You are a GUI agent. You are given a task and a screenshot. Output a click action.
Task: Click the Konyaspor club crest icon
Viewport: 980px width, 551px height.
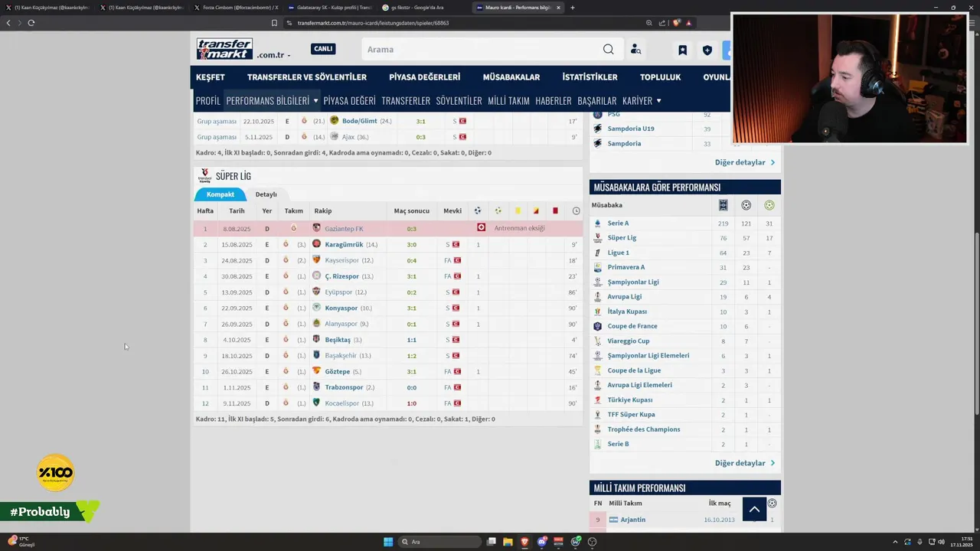pos(316,308)
